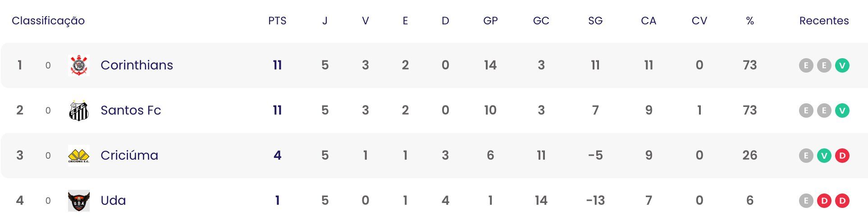Click Santos Fc's green V recent badge
Screen dimensions: 868x221
(842, 110)
